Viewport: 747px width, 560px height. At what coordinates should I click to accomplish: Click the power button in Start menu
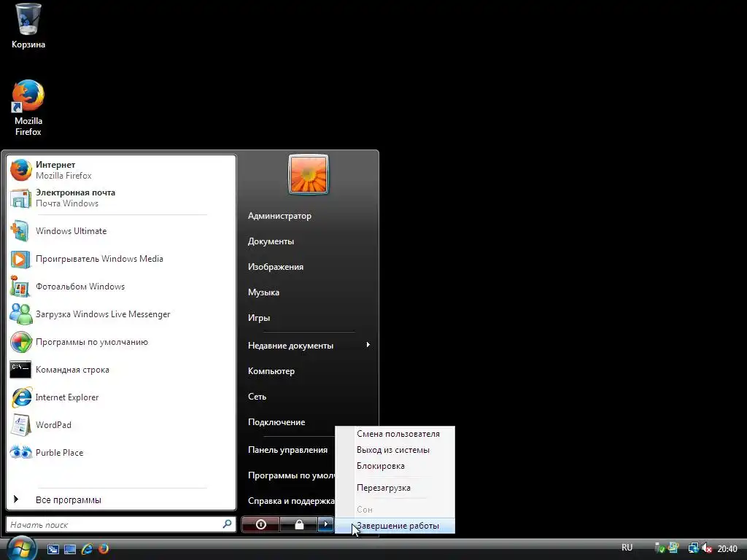click(x=260, y=524)
